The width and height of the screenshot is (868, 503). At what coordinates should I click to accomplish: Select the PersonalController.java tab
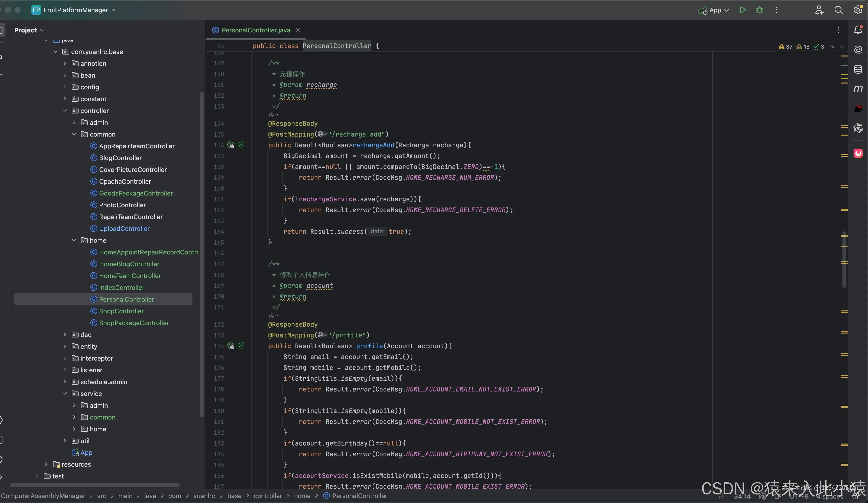[256, 30]
